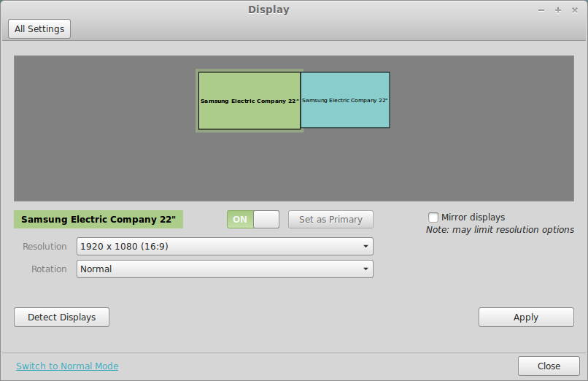The image size is (588, 381).
Task: Click the Close button at bottom
Action: pos(549,366)
